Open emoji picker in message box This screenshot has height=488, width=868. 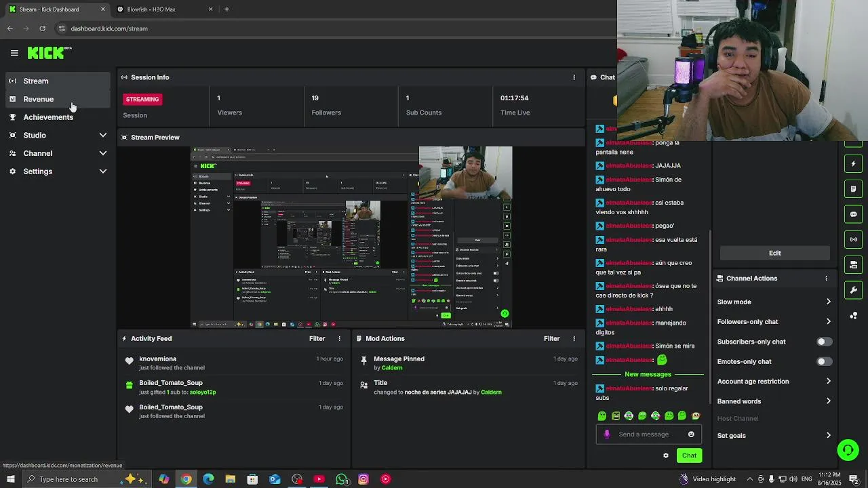(691, 434)
